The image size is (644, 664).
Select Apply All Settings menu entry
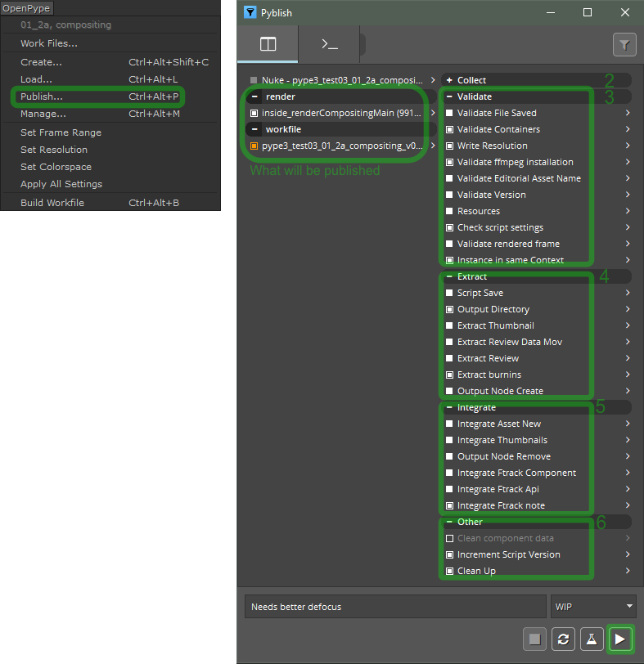[x=110, y=184]
